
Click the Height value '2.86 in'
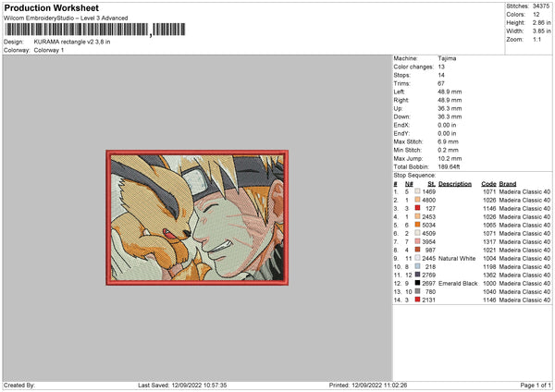coord(541,22)
